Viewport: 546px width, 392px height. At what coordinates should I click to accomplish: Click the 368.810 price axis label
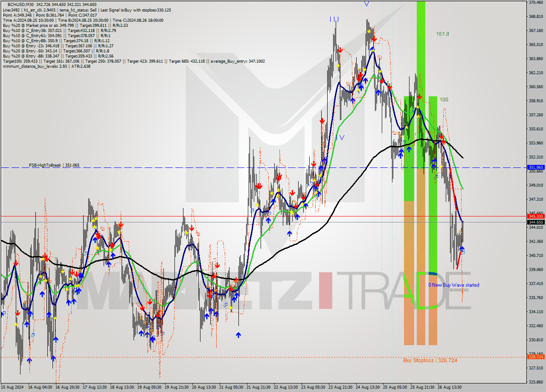[x=536, y=17]
